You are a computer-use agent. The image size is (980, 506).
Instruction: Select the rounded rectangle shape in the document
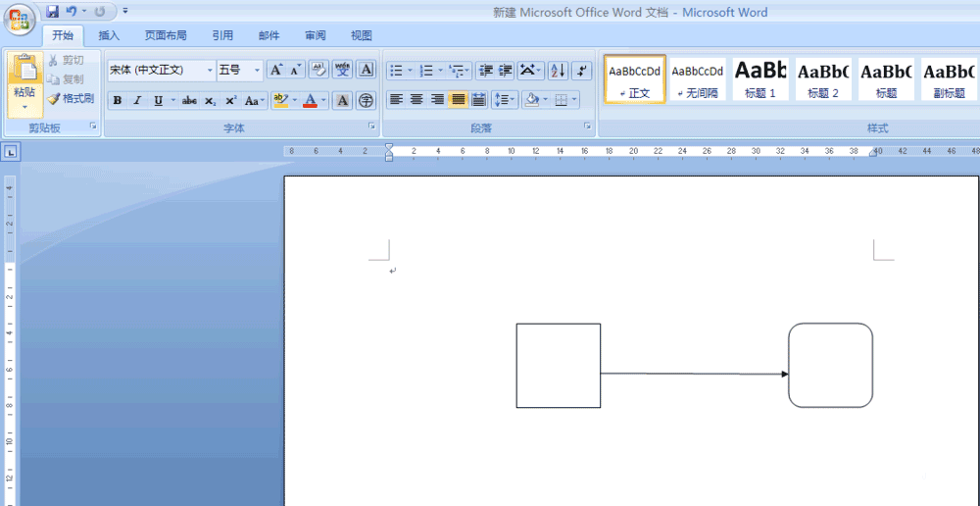(x=830, y=365)
